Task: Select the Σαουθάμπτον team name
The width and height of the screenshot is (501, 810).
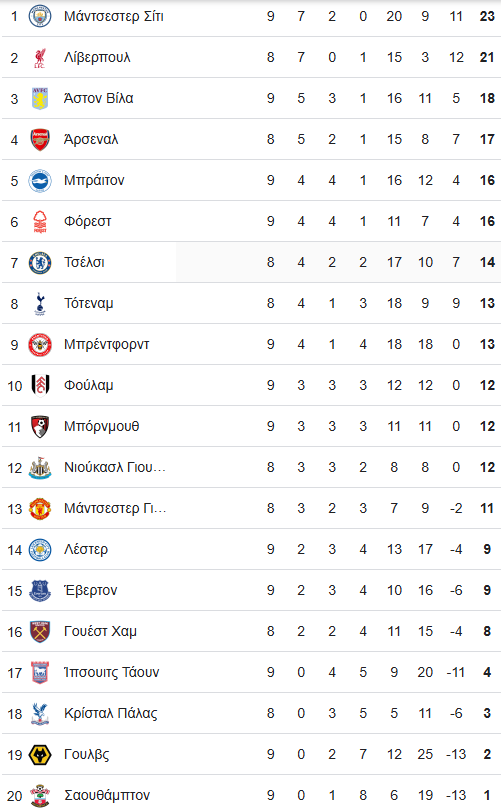Action: [107, 796]
